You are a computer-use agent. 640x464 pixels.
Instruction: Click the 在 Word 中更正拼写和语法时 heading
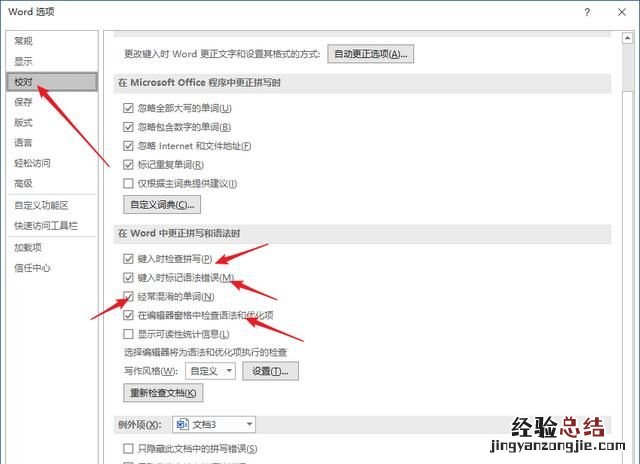point(179,233)
